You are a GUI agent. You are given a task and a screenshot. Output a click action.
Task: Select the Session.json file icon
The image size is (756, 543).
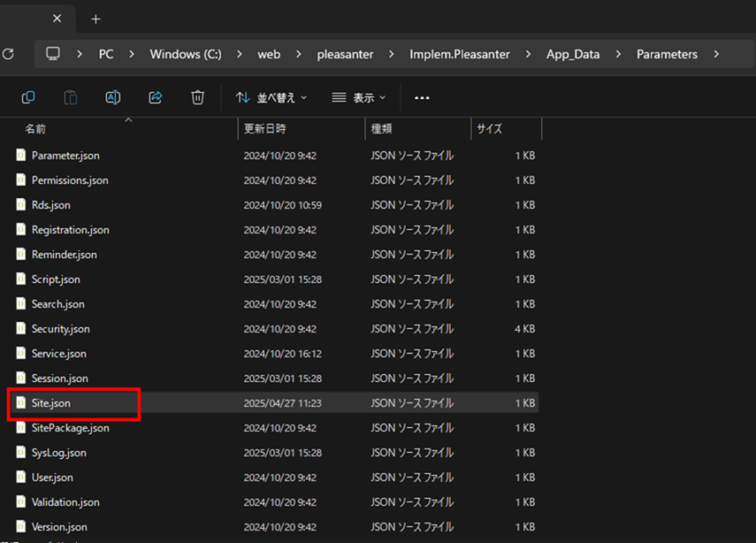(x=20, y=378)
